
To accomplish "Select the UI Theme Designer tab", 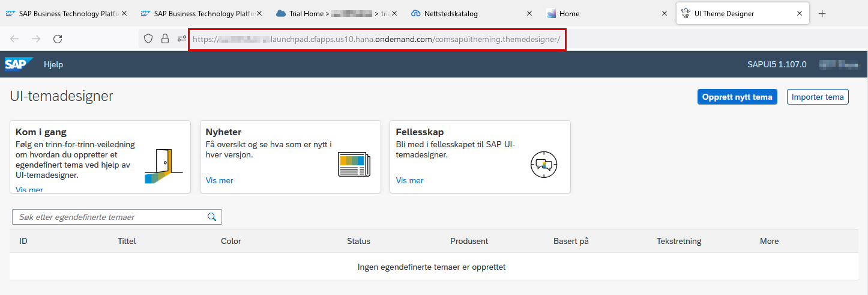I will tap(741, 13).
